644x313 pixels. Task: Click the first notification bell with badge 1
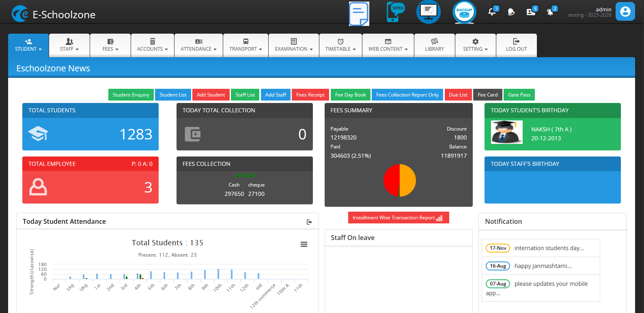[x=492, y=11]
